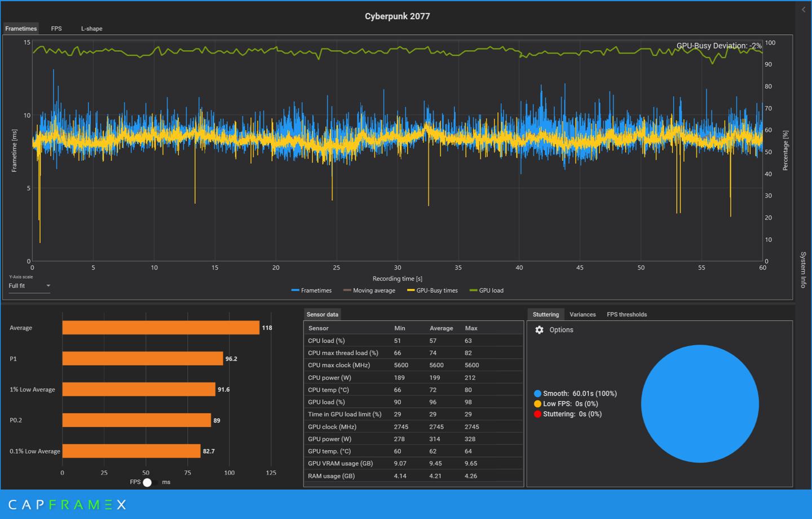Viewport: 812px width, 519px height.
Task: Select the yellow GPU-Busy times legend marker
Action: pos(411,290)
